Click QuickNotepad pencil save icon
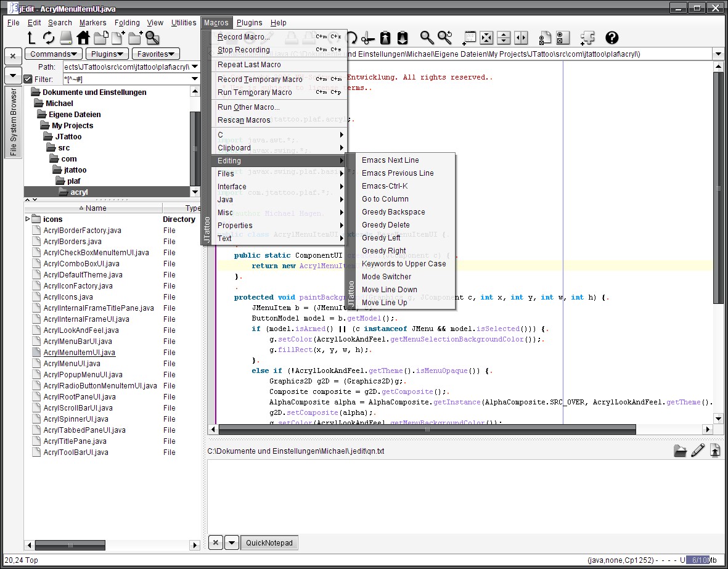The width and height of the screenshot is (728, 569). [x=698, y=451]
